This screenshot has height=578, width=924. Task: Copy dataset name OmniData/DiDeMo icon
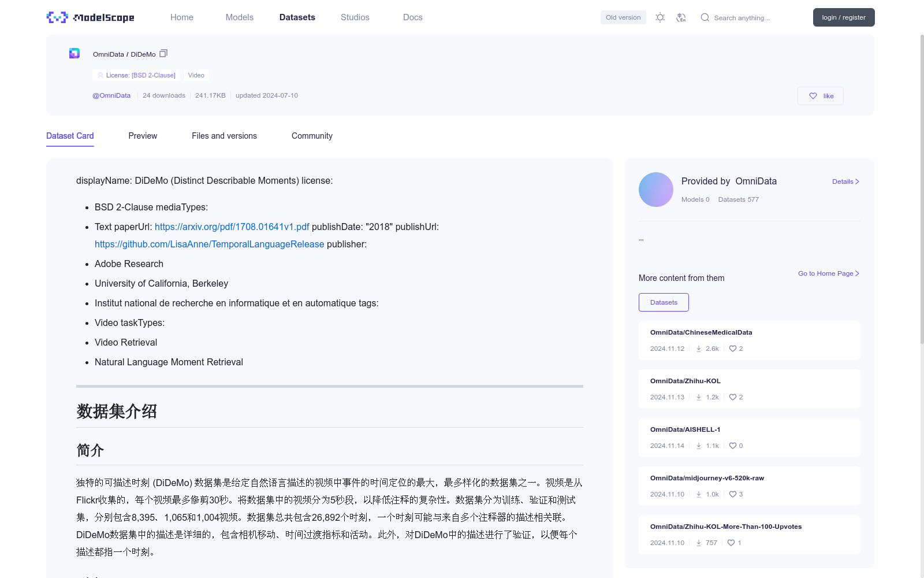163,53
